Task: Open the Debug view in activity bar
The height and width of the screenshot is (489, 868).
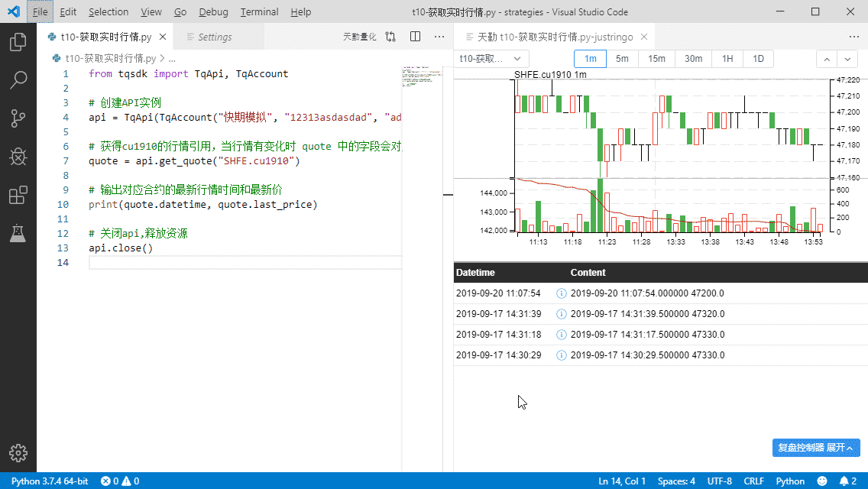Action: (18, 157)
